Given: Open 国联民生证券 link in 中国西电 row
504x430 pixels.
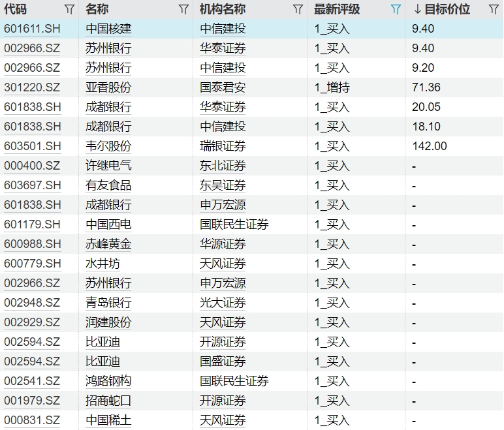Looking at the screenshot, I should [x=234, y=224].
